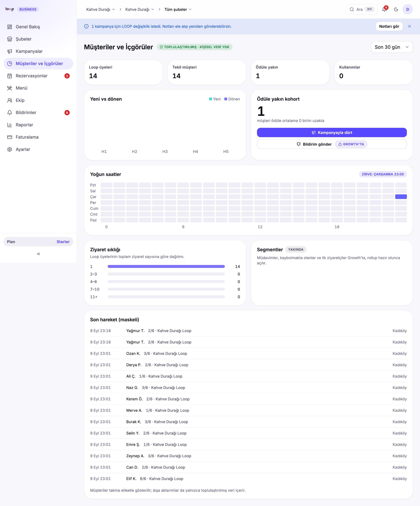Go to Raporlar

38,125
